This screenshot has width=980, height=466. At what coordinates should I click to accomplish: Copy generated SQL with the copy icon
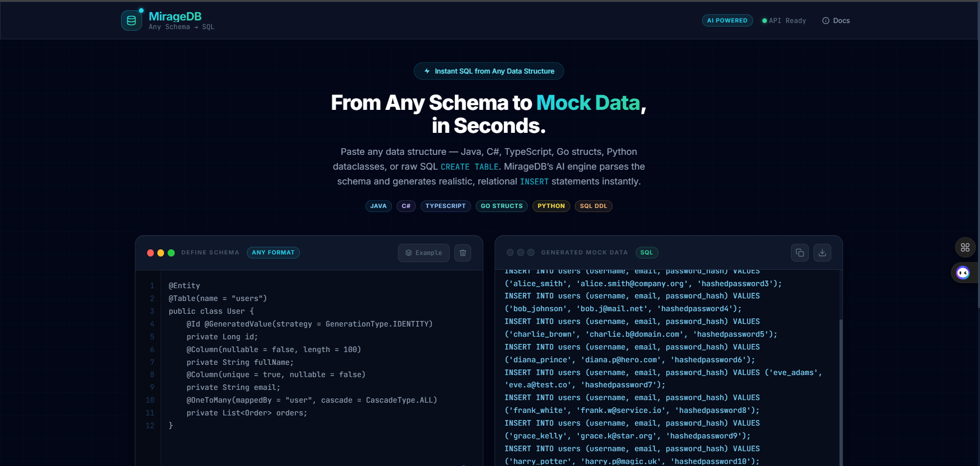pyautogui.click(x=800, y=253)
